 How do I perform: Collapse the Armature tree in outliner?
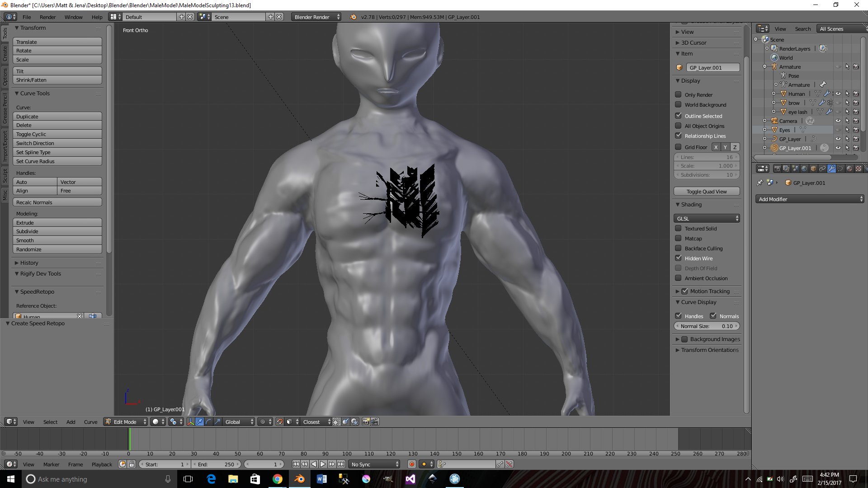[765, 67]
